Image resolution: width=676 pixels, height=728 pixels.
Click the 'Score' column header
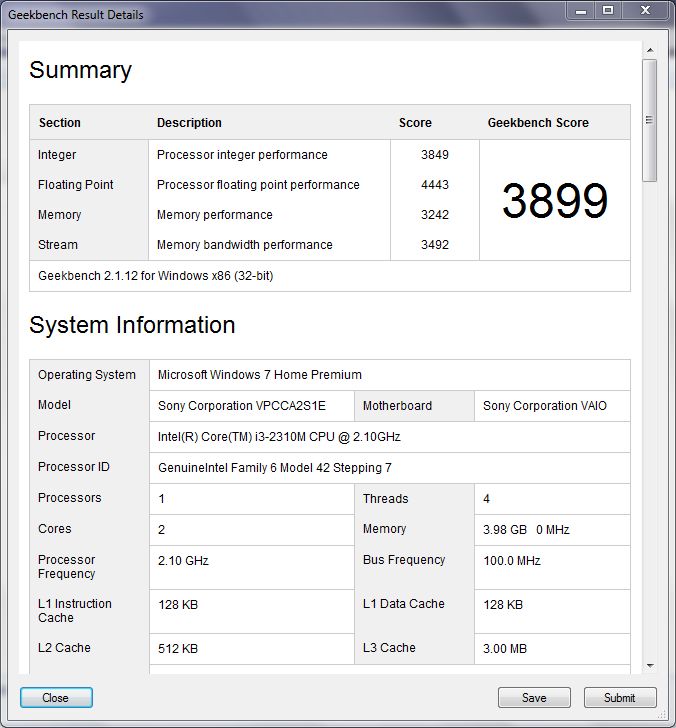[x=415, y=123]
